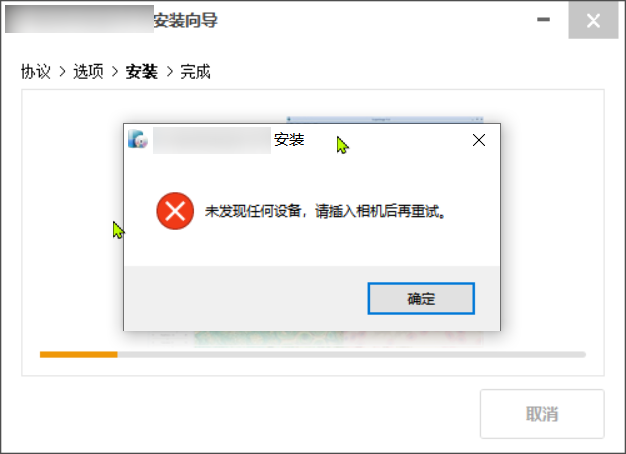Close the 安装向导 wizard window
Image resolution: width=626 pixels, height=454 pixels.
pyautogui.click(x=593, y=20)
